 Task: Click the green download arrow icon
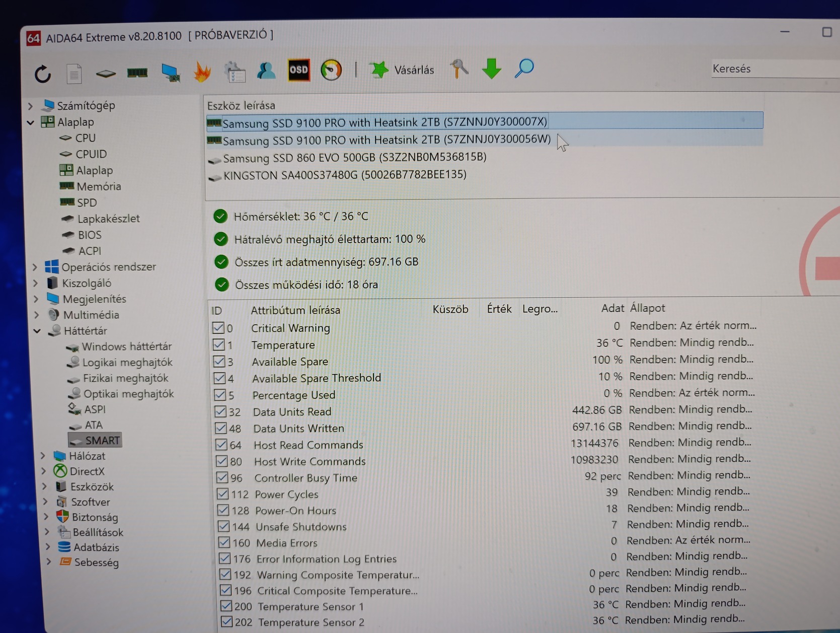(x=491, y=68)
